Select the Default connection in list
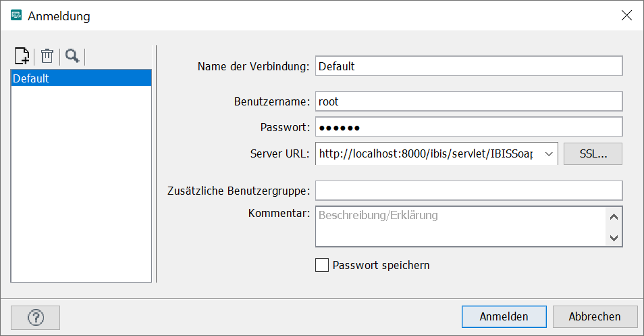Image resolution: width=644 pixels, height=336 pixels. point(81,78)
